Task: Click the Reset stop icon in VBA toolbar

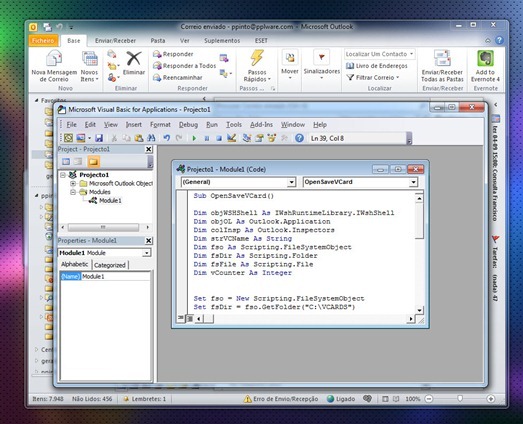Action: [219, 138]
